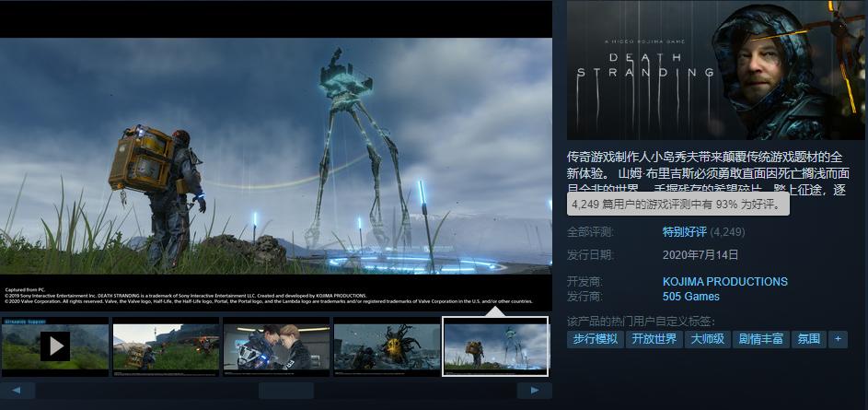This screenshot has width=868, height=410.
Task: Click the left arrow of thumbnail strip
Action: 17,391
